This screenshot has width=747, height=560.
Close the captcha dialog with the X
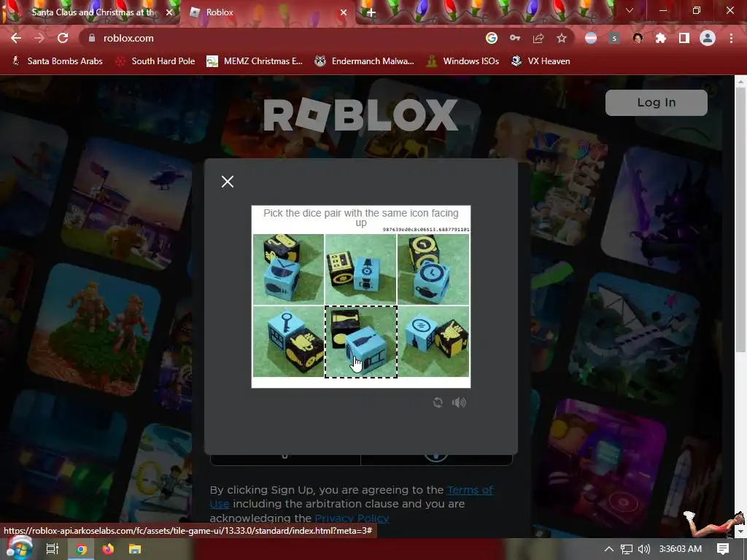tap(228, 182)
